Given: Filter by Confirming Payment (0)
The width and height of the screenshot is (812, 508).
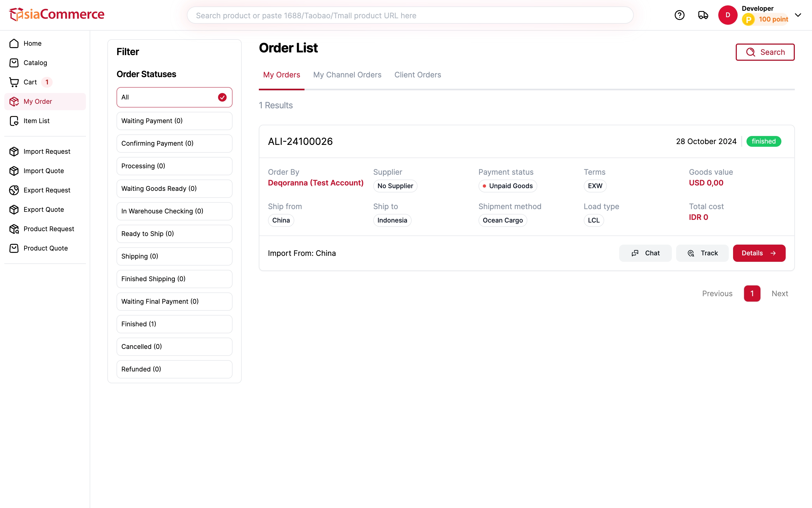Looking at the screenshot, I should [174, 143].
